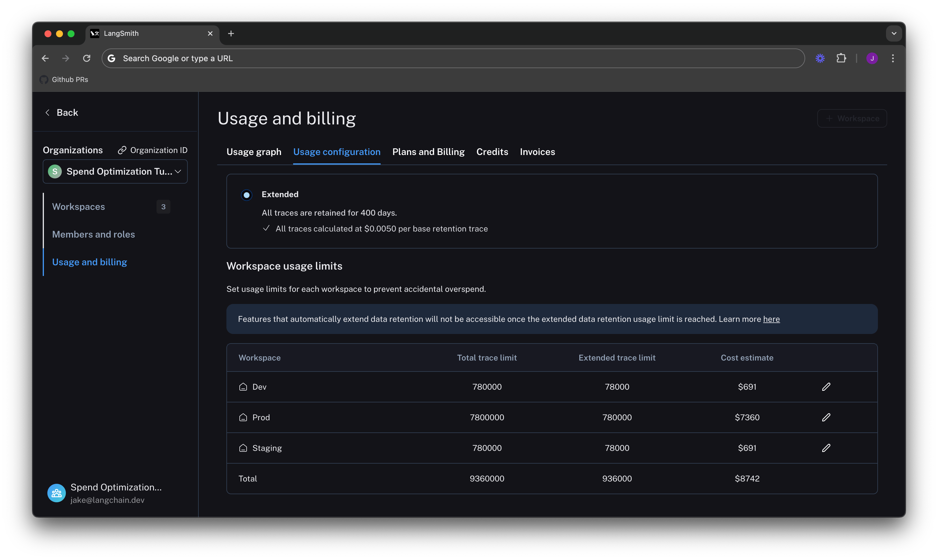Open the Chrome profile J avatar
Screen dimensions: 938x560
pyautogui.click(x=872, y=59)
